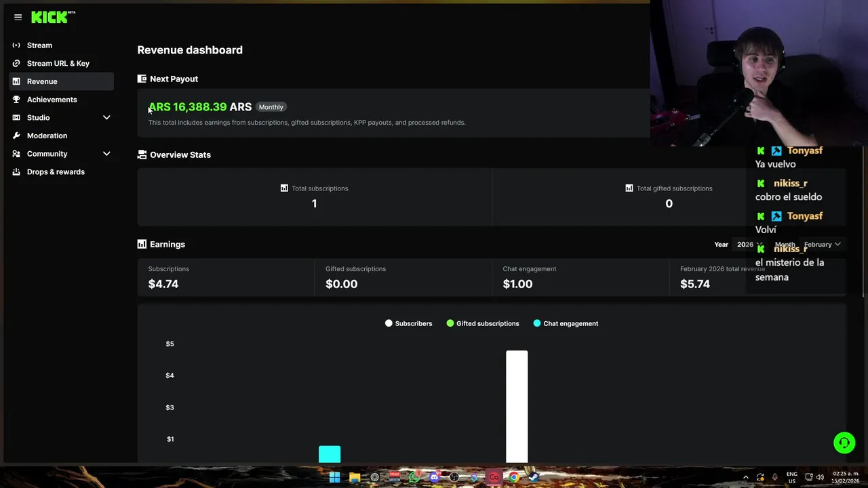Open the green support chat bubble
Viewport: 868px width, 488px height.
coord(844,443)
